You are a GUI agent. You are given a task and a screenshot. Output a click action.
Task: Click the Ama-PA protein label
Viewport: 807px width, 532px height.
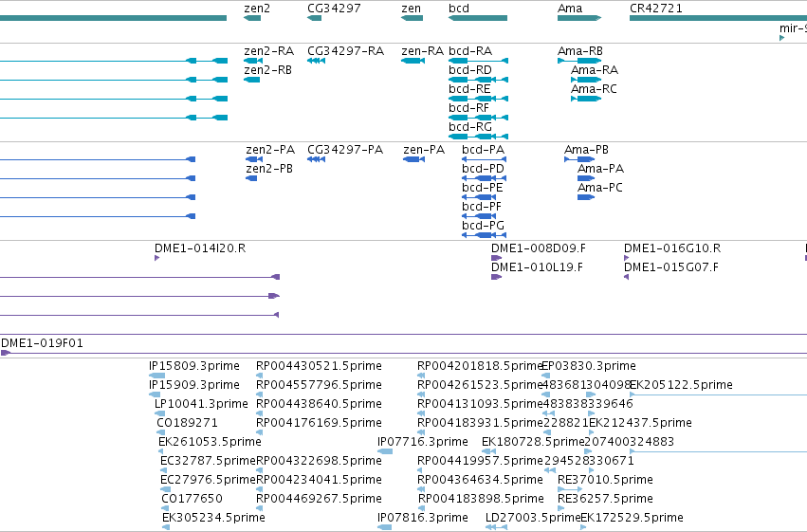[x=600, y=169]
